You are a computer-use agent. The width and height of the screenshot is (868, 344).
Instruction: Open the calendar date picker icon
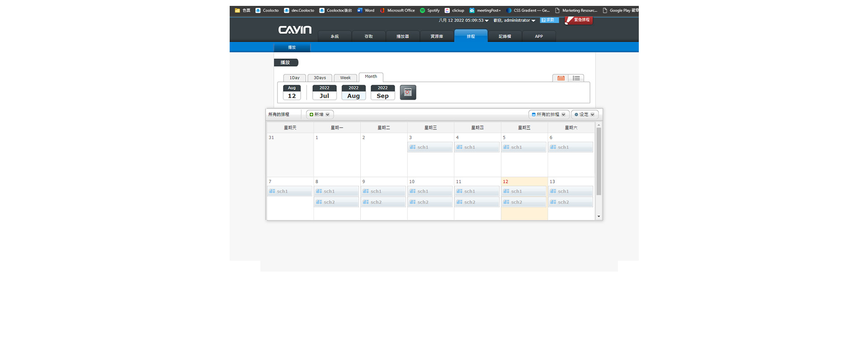click(408, 92)
